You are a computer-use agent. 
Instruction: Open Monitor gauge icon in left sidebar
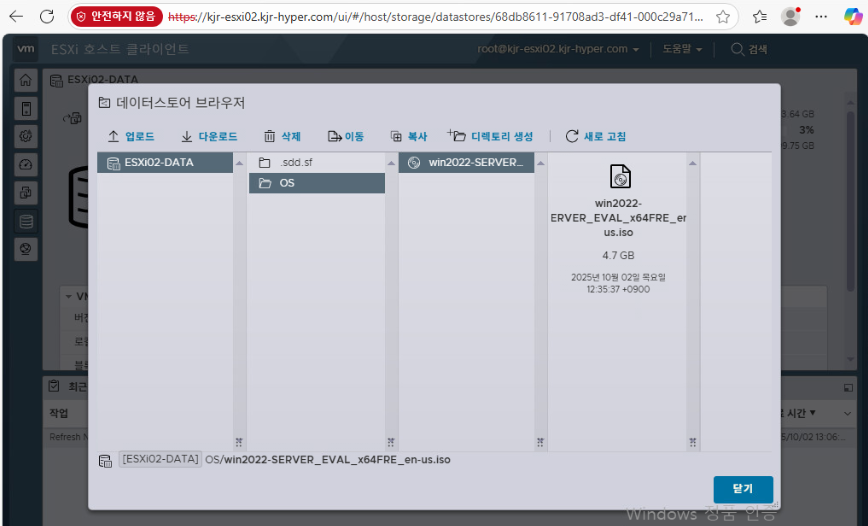pyautogui.click(x=25, y=164)
